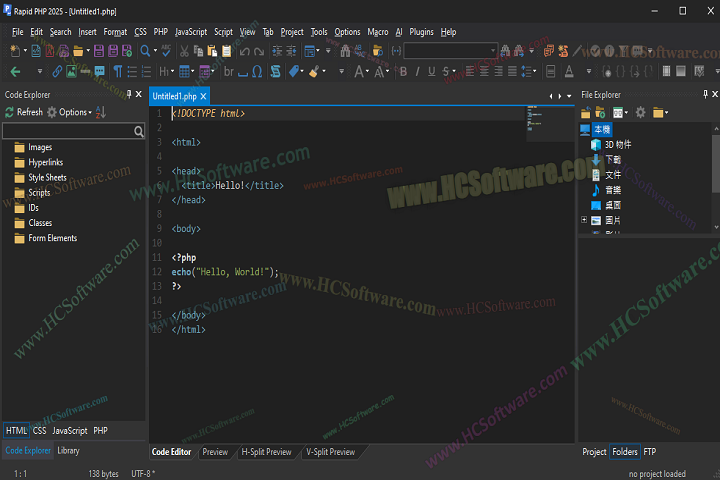The height and width of the screenshot is (480, 720).
Task: Click UTF-8 encoding in status bar
Action: [x=143, y=474]
